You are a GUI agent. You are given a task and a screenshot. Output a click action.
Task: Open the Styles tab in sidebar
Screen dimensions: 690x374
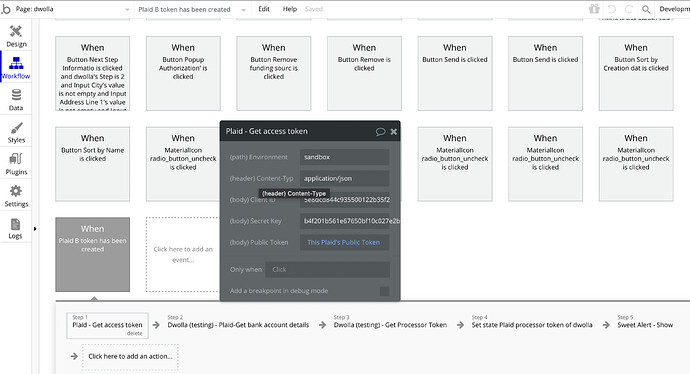point(16,132)
